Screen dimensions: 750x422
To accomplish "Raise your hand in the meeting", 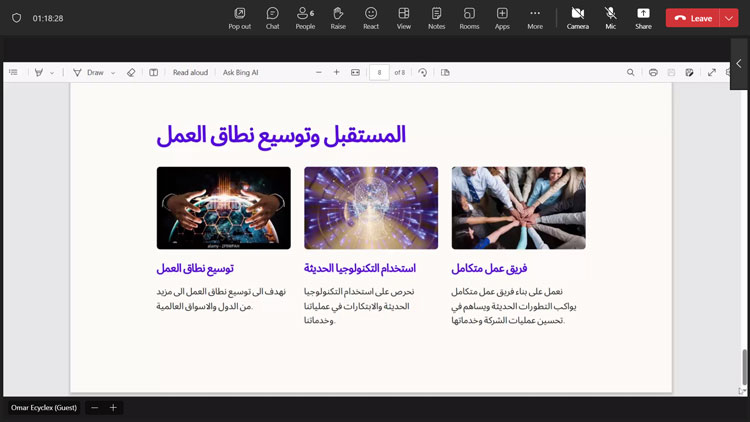I will point(338,17).
